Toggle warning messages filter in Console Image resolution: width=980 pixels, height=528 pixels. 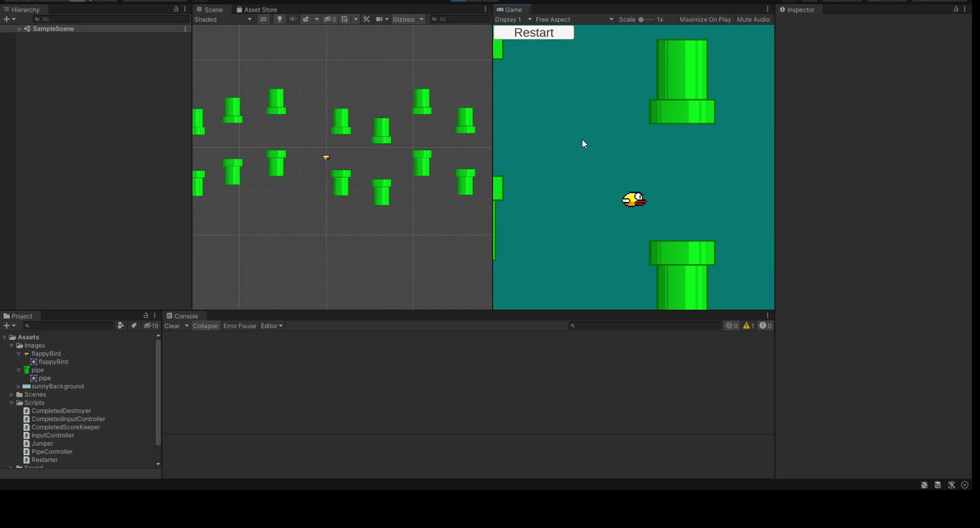[748, 326]
